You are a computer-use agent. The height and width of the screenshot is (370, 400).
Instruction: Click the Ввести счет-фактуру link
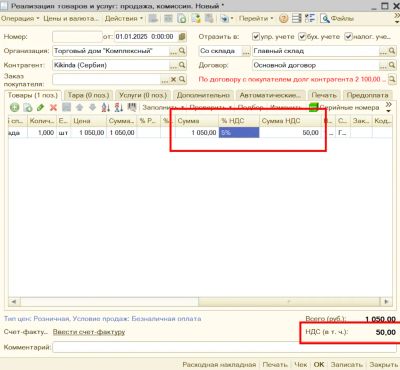pos(89,332)
